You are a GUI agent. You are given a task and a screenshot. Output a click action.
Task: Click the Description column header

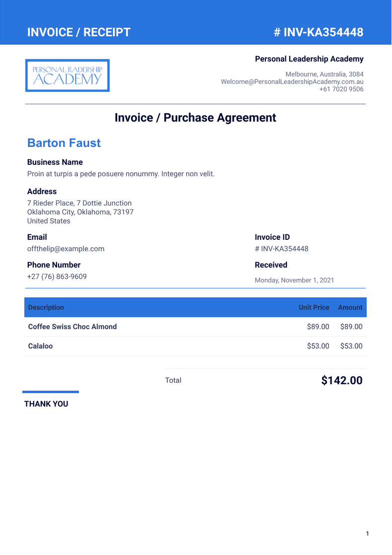pyautogui.click(x=46, y=307)
